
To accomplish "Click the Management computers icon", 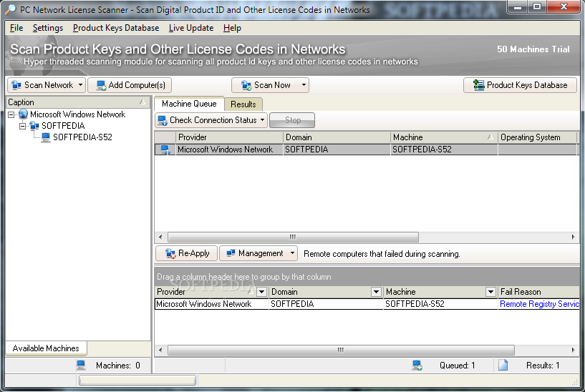I will 231,253.
